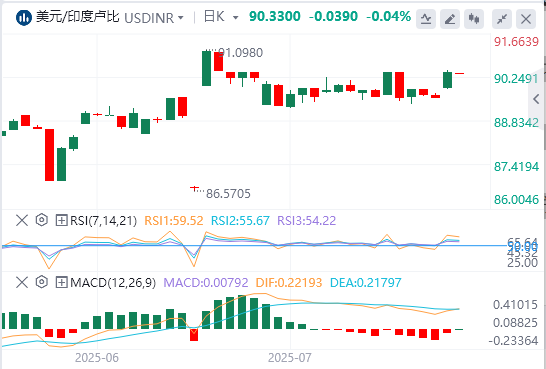Remove the RSI indicator with X
The image size is (546, 369).
[22, 220]
